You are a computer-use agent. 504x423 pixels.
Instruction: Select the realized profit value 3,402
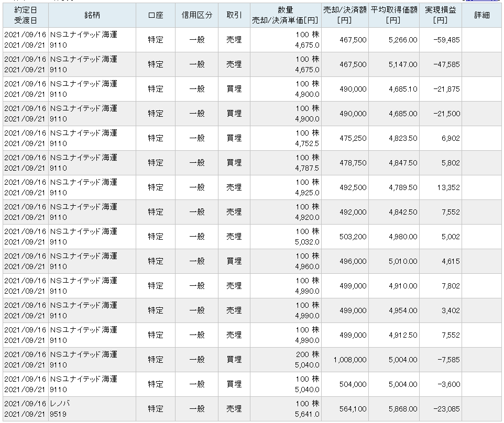[x=451, y=310]
